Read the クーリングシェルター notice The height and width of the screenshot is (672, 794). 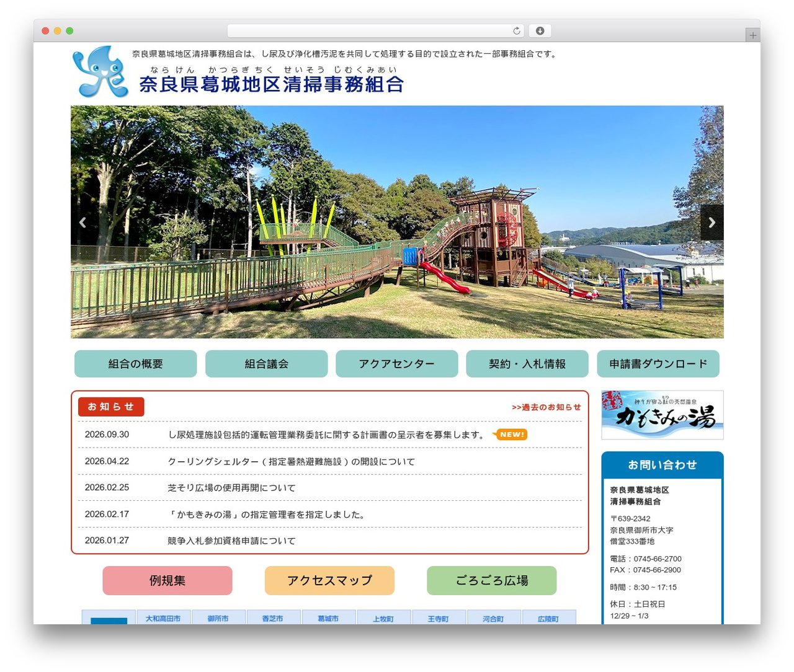pyautogui.click(x=292, y=461)
